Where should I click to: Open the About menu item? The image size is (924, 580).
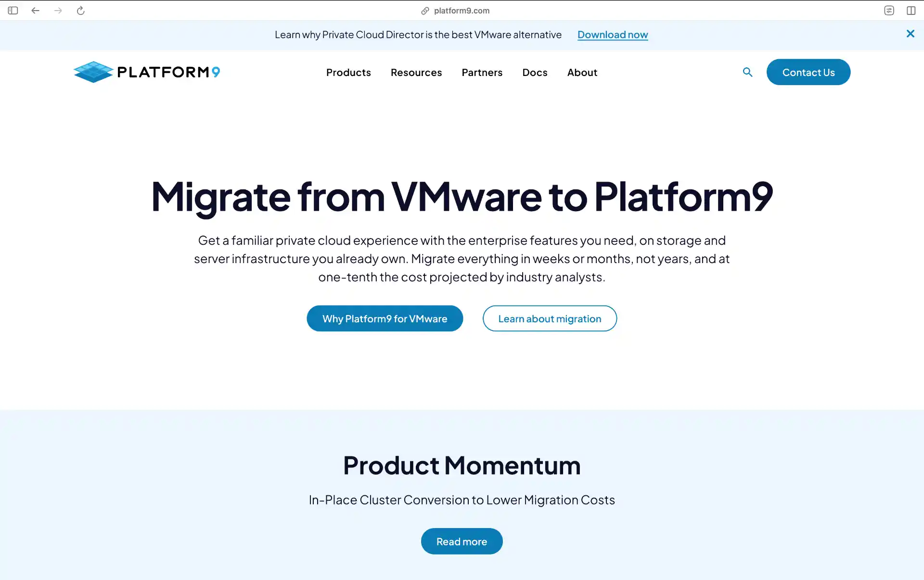pyautogui.click(x=582, y=72)
